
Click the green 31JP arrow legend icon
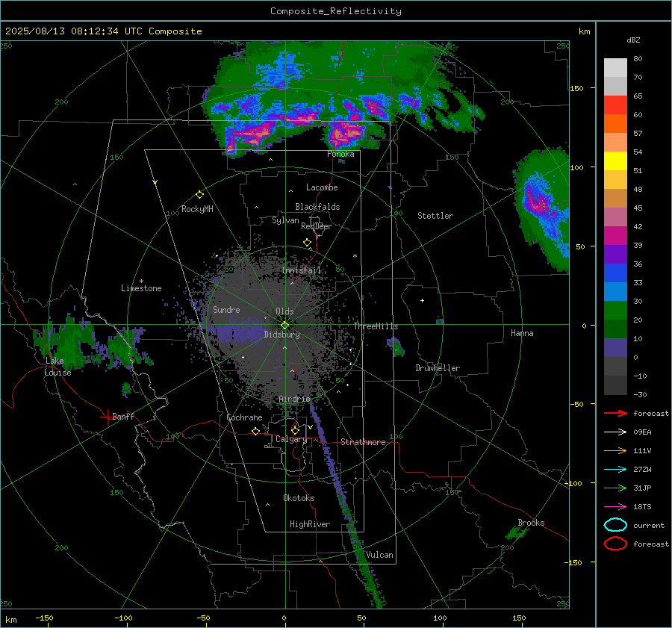pos(615,488)
